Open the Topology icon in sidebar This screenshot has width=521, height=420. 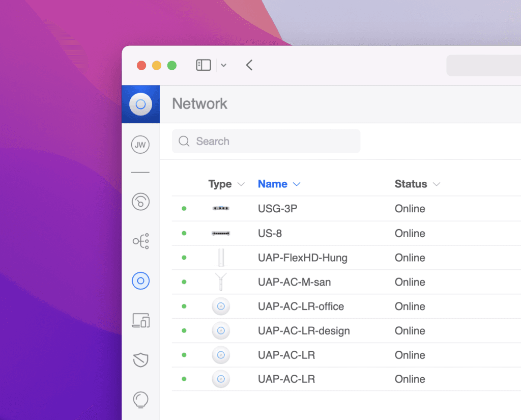140,241
